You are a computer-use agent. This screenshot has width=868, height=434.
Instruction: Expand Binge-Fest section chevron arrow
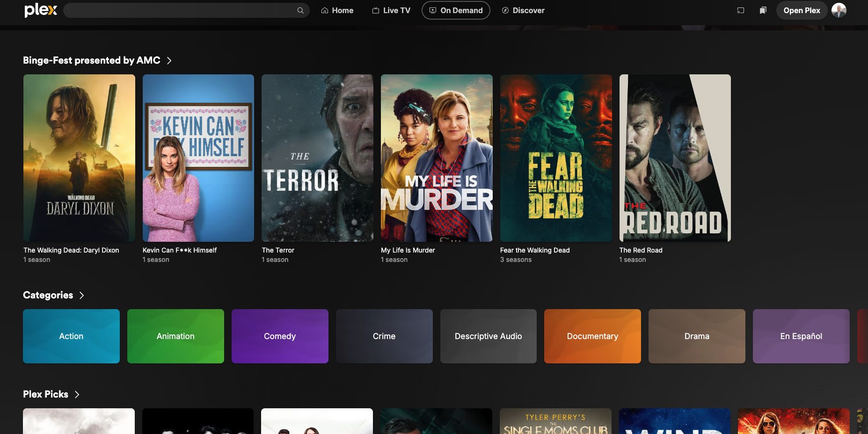pos(169,60)
